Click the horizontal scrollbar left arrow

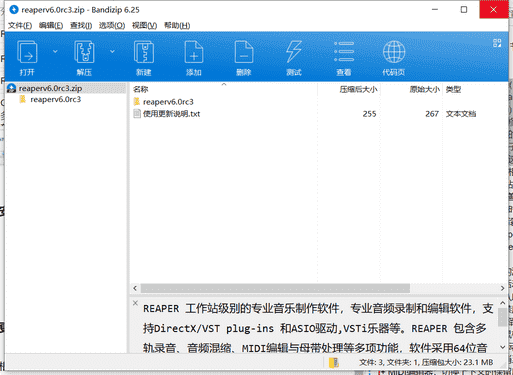click(x=135, y=288)
